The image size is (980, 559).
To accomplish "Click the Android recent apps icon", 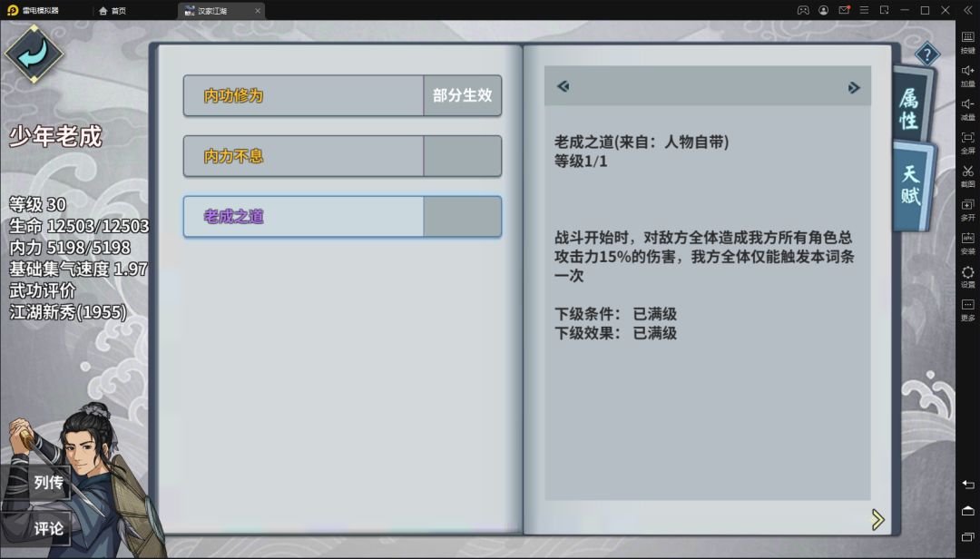I will (967, 538).
